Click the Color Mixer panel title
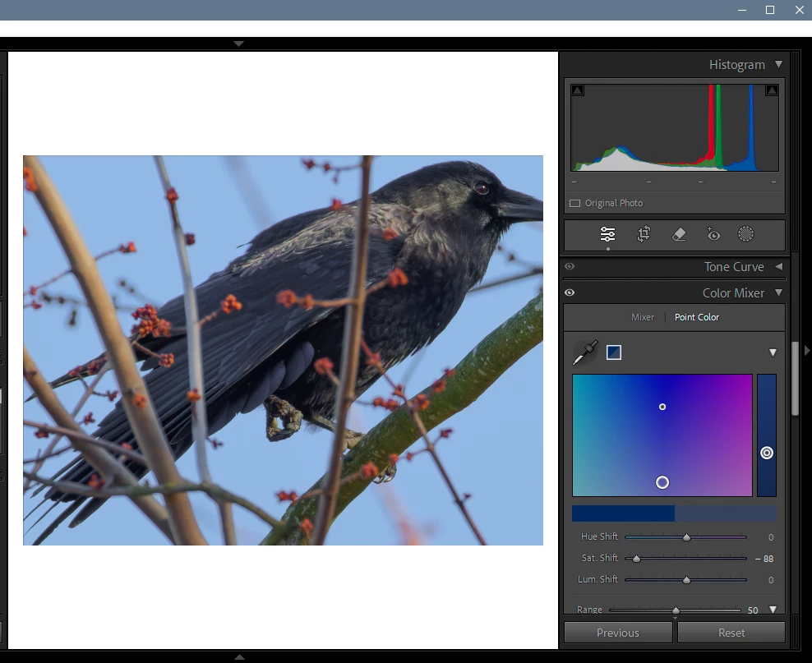This screenshot has height=663, width=812. 733,293
